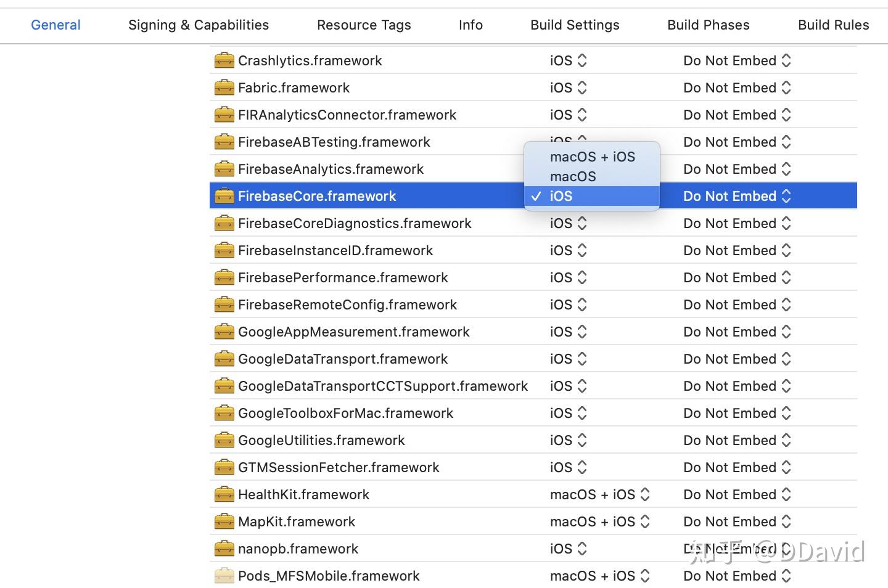Screen dimensions: 888x588
Task: Open platform dropdown for Crashlytics.framework
Action: click(568, 60)
